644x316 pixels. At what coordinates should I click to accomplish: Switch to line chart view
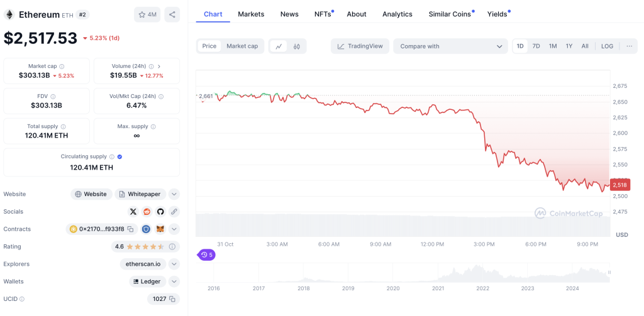pyautogui.click(x=279, y=46)
